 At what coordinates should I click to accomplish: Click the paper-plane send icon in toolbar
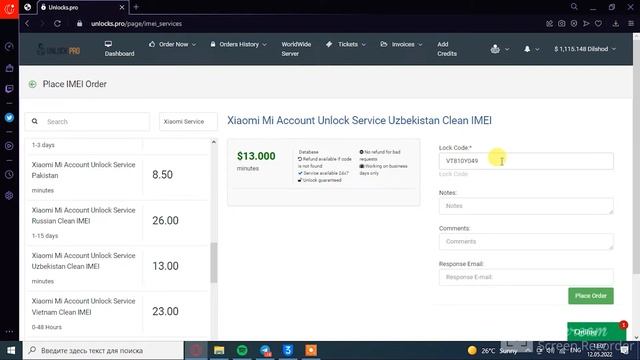click(586, 24)
